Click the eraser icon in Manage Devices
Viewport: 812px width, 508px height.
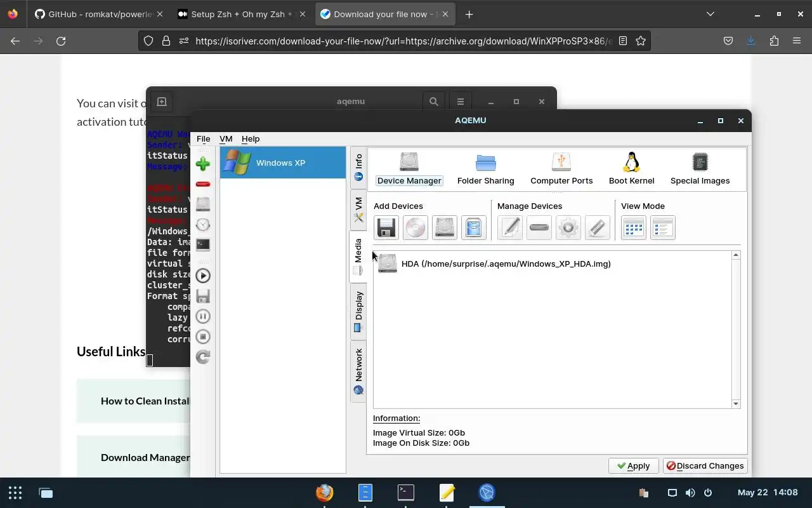pyautogui.click(x=598, y=227)
